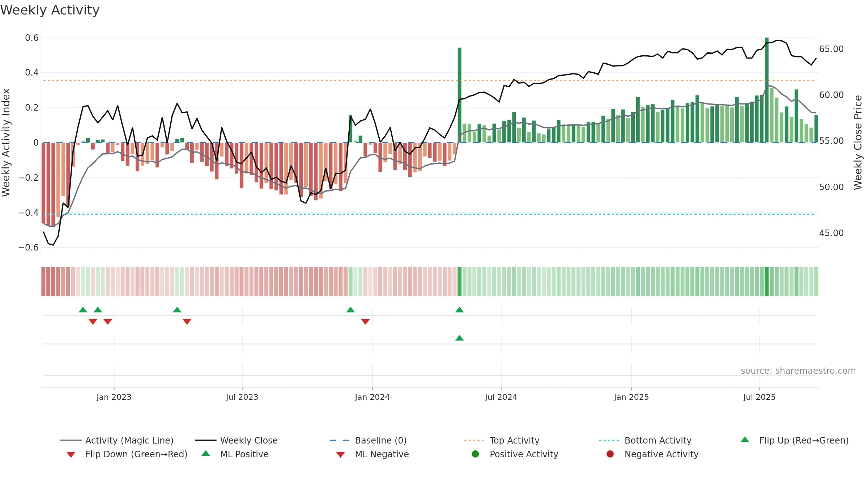The image size is (868, 488).
Task: Click the tall green spike bar near May 2024
Action: (459, 95)
